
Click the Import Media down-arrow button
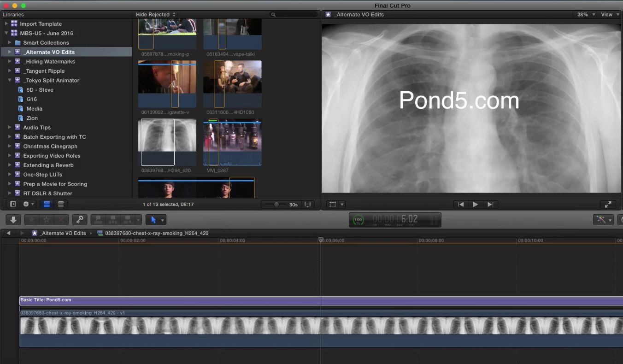click(13, 220)
